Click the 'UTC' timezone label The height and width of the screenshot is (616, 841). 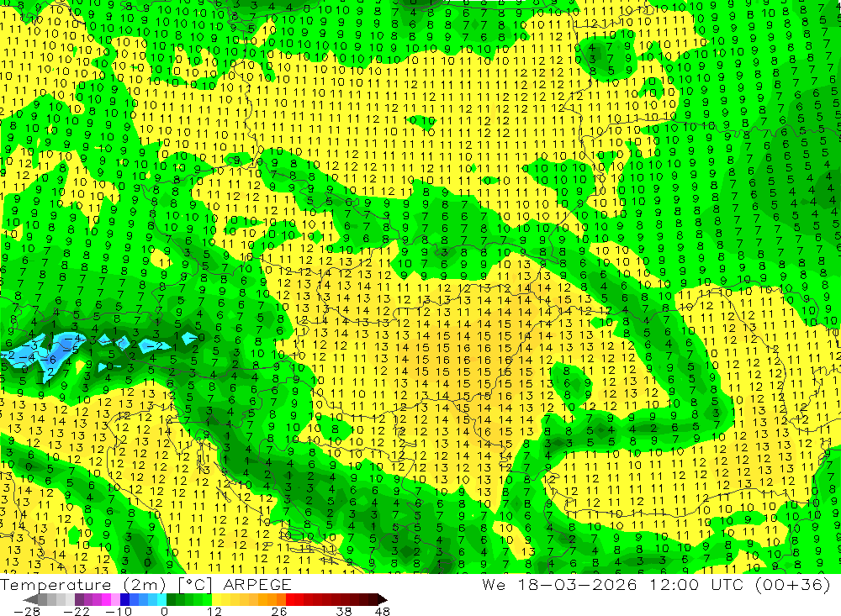[727, 584]
